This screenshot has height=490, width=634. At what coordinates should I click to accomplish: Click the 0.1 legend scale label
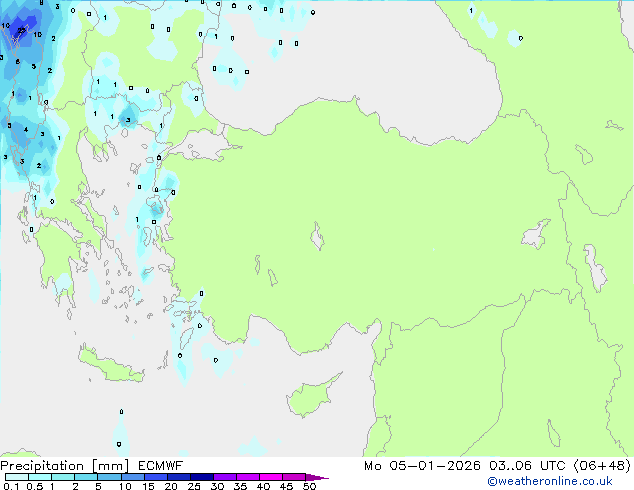(x=10, y=487)
